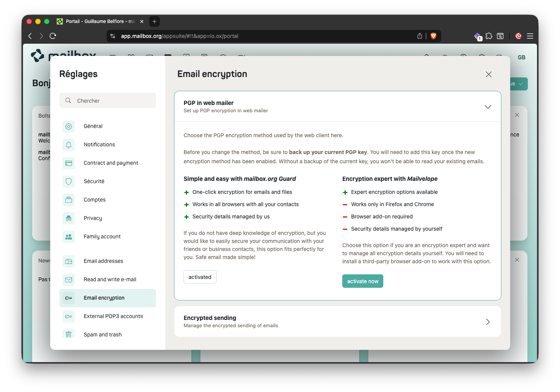Open the Comptes settings section
This screenshot has height=392, width=560.
[95, 200]
